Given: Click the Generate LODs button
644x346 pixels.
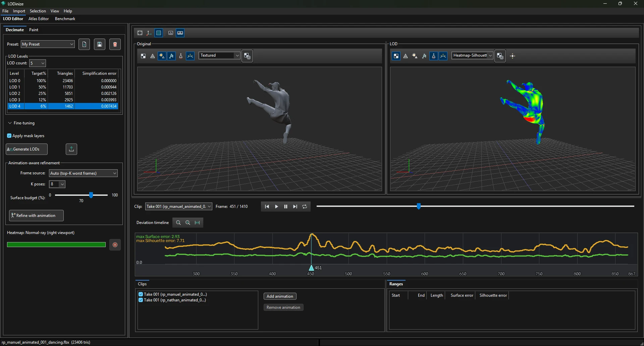Looking at the screenshot, I should pyautogui.click(x=26, y=149).
